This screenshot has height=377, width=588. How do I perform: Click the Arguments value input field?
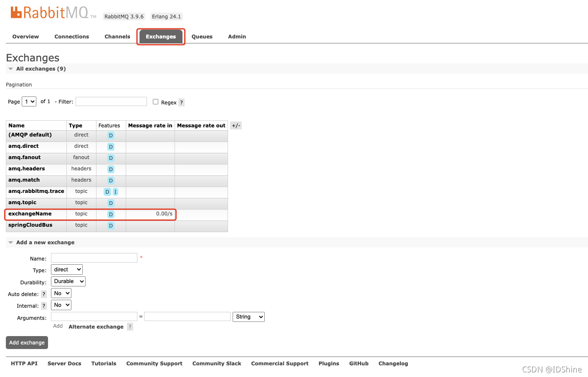(187, 316)
